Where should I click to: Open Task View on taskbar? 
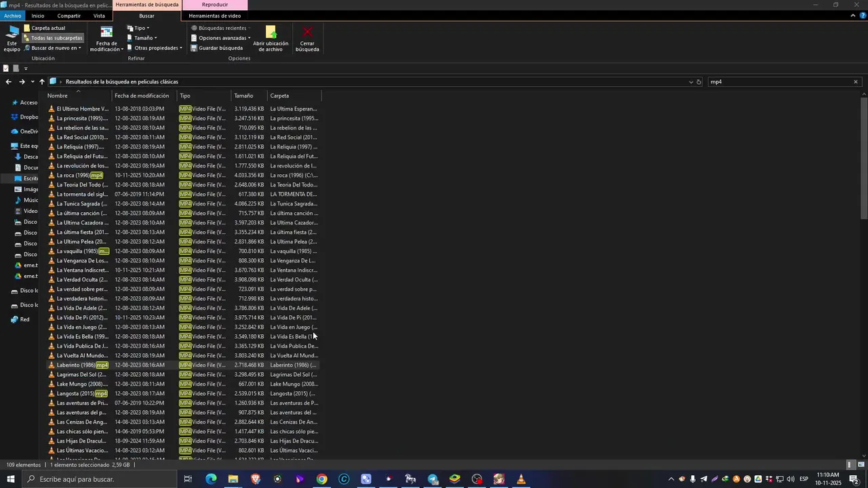pos(188,479)
